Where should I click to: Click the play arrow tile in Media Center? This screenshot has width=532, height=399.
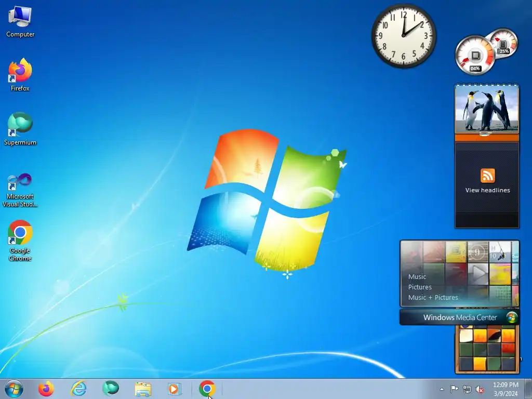click(x=478, y=273)
